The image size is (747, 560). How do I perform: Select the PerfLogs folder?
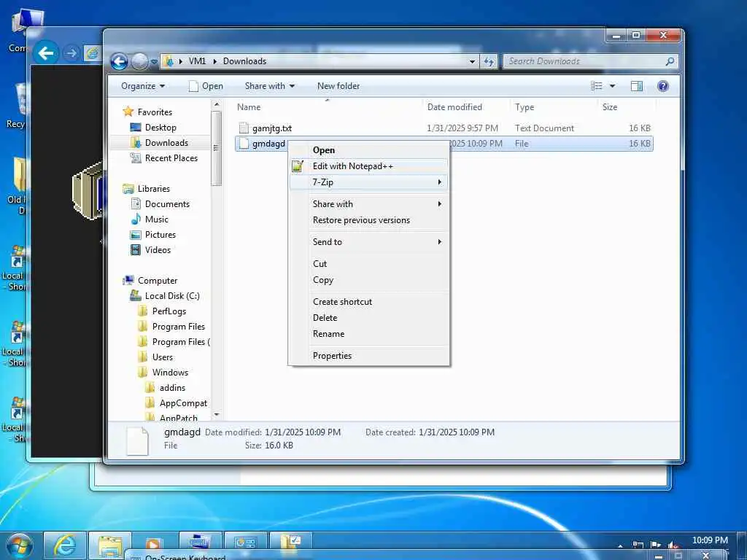point(169,311)
